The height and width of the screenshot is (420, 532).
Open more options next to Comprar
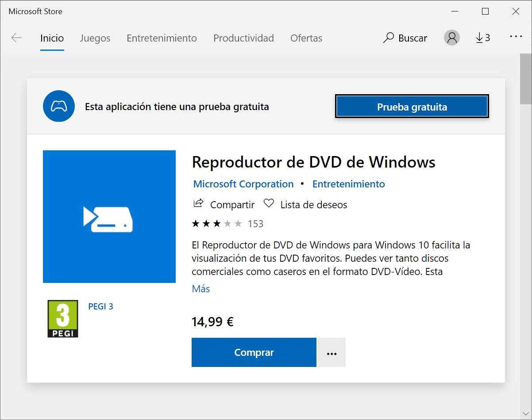[332, 352]
